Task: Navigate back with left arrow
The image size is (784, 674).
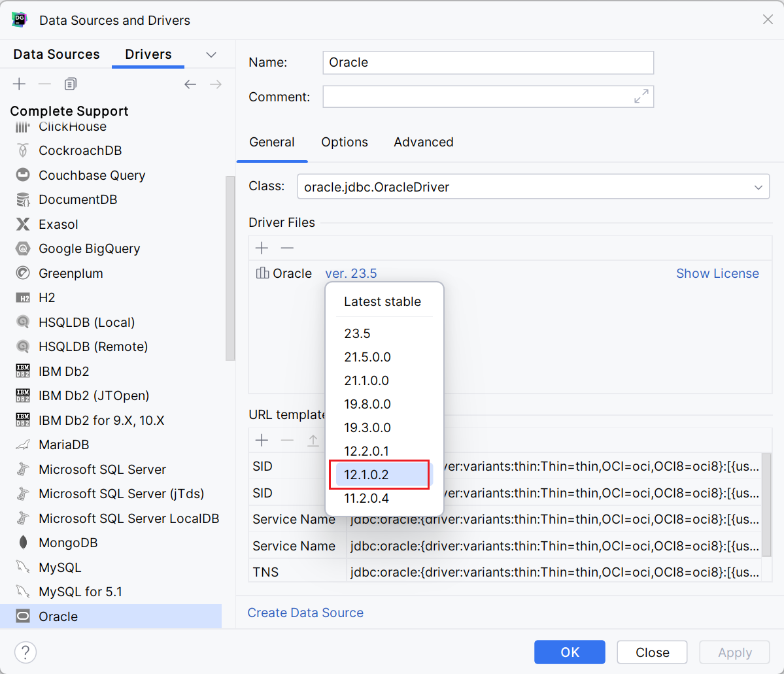Action: pos(190,84)
